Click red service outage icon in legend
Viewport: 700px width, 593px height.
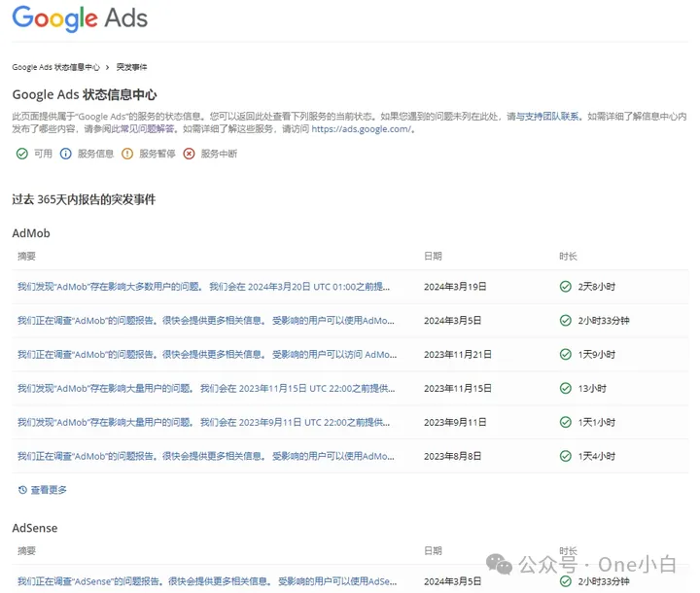point(189,154)
